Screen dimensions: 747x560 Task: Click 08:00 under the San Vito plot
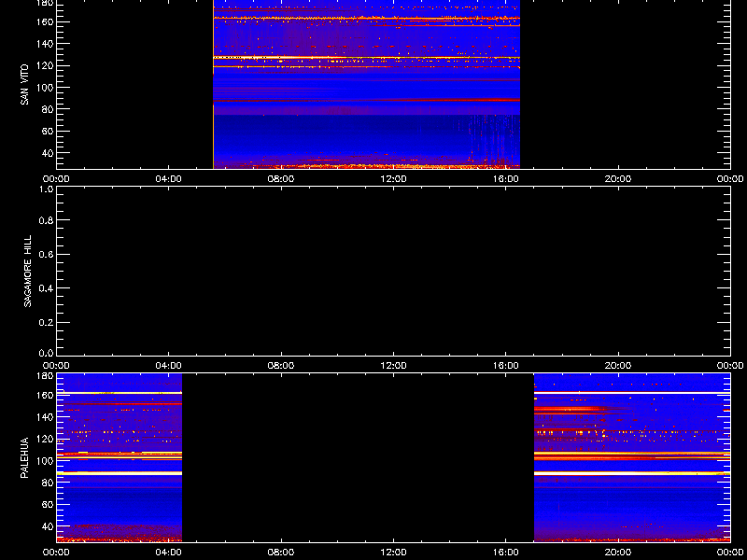pos(281,179)
